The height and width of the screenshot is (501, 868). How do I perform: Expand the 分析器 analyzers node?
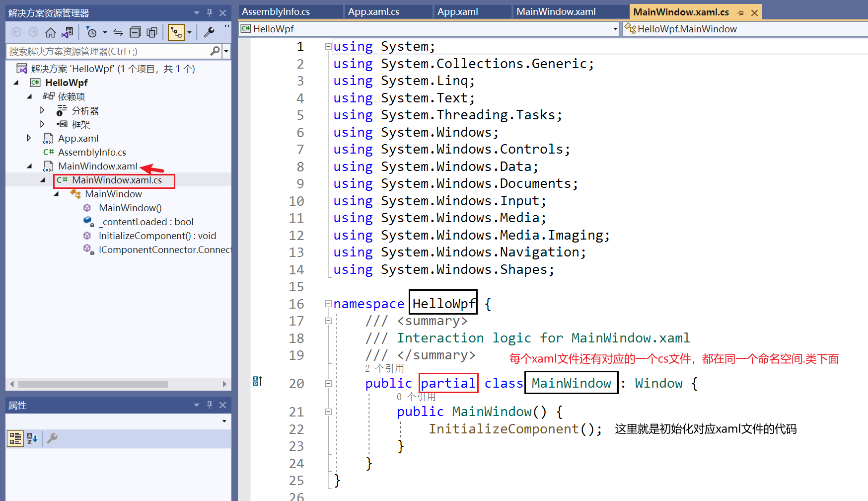[42, 110]
